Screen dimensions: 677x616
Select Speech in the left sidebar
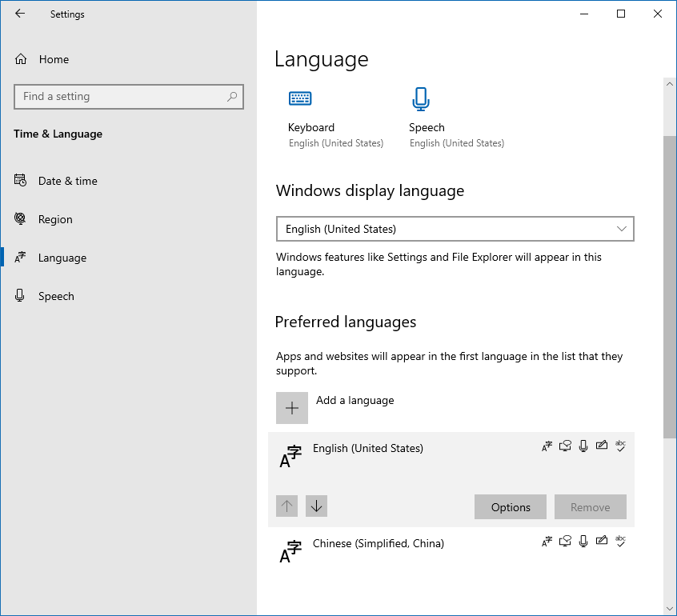tap(56, 296)
